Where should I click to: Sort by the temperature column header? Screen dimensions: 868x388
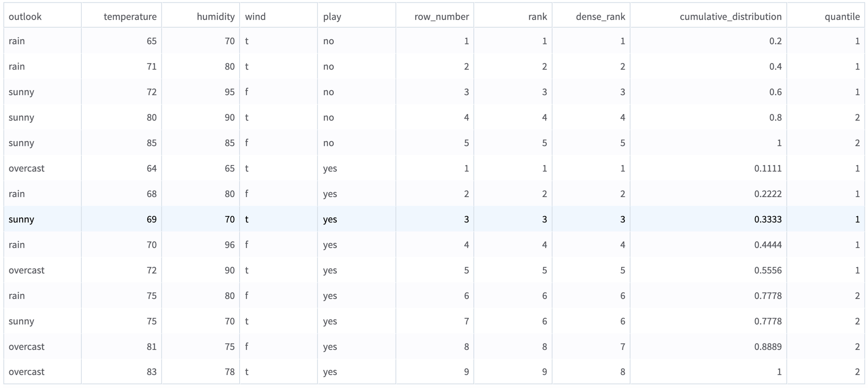130,17
